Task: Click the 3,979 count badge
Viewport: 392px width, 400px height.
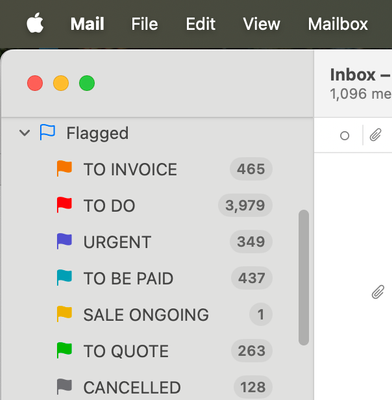Action: pos(245,205)
